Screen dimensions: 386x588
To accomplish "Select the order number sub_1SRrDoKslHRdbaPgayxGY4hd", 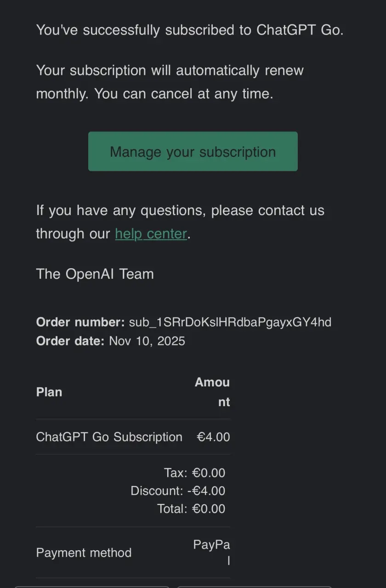I will pos(230,322).
